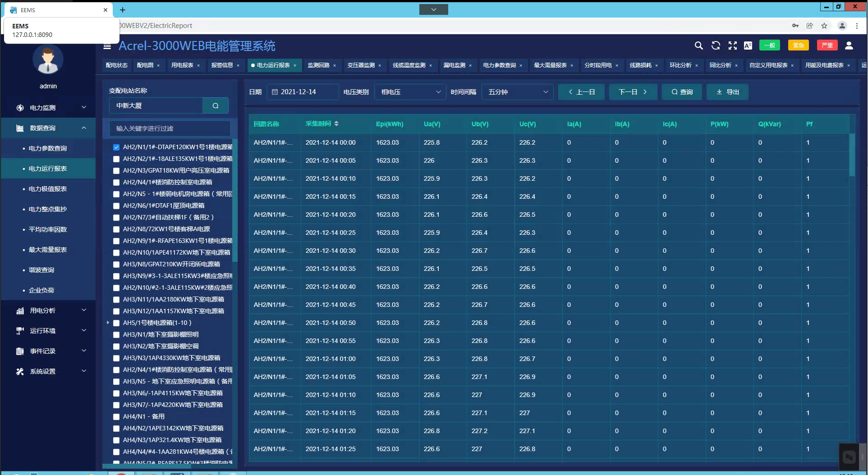Click 上一日 previous day button
This screenshot has width=868, height=475.
click(581, 92)
